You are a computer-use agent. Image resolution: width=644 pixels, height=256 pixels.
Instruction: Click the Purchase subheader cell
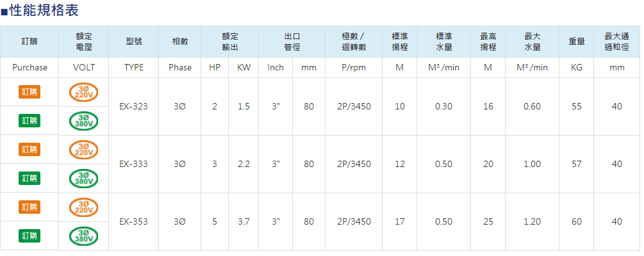click(29, 67)
